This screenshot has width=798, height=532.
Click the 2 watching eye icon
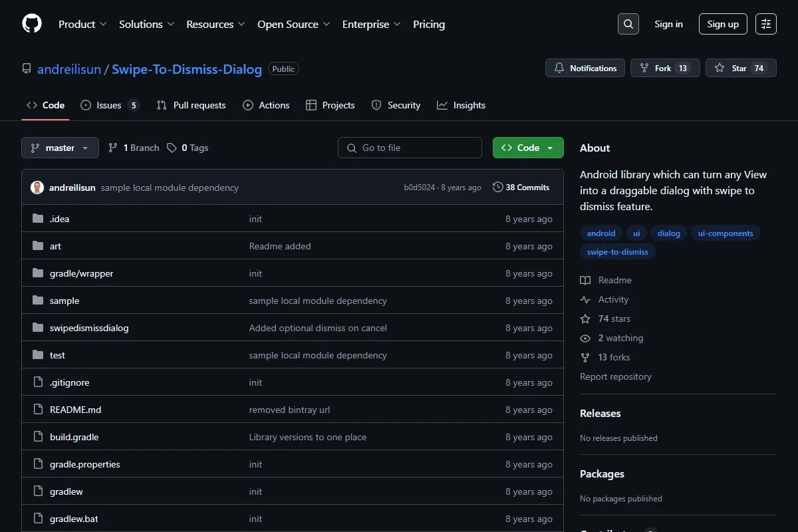585,338
